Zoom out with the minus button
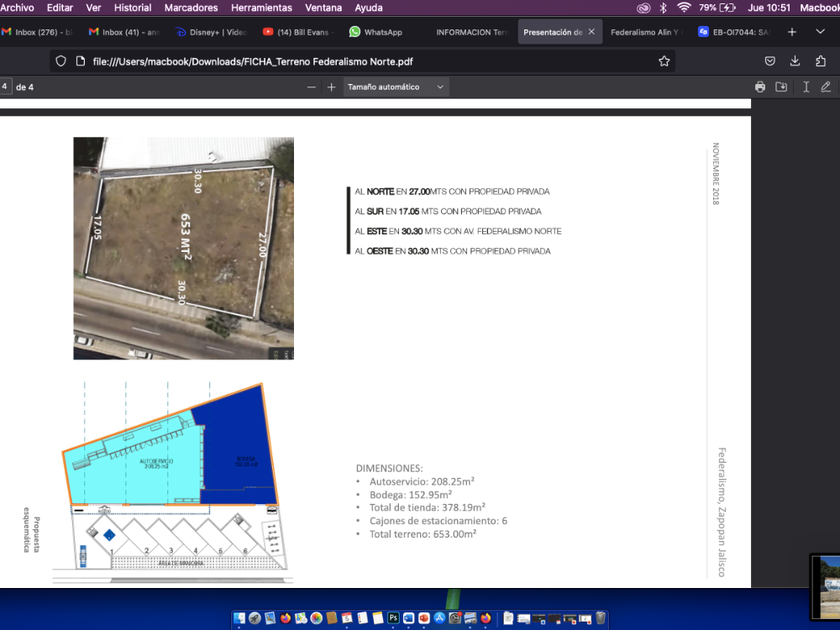The image size is (840, 630). coord(311,87)
